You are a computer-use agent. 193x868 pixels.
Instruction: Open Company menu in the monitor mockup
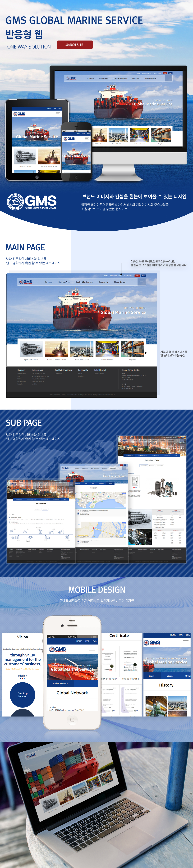pyautogui.click(x=90, y=78)
